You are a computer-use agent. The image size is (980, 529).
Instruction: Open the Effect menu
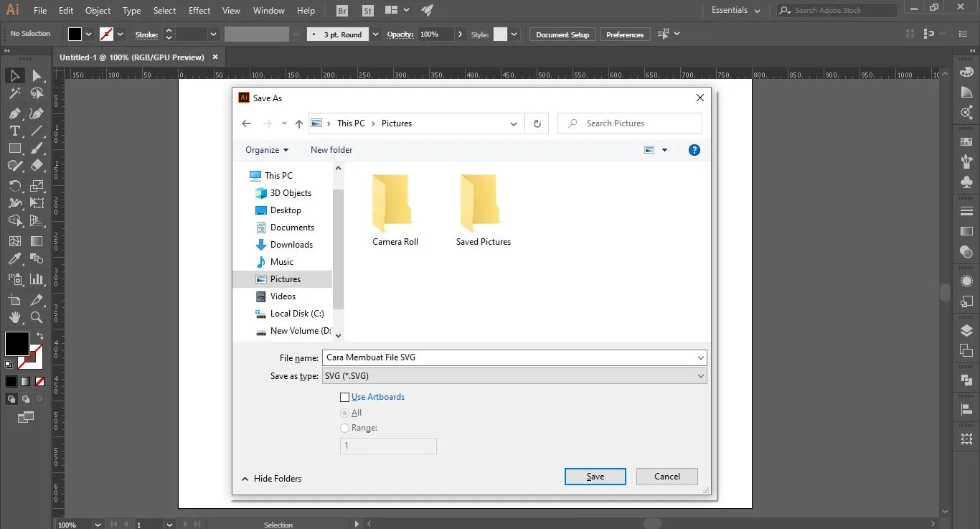[199, 10]
